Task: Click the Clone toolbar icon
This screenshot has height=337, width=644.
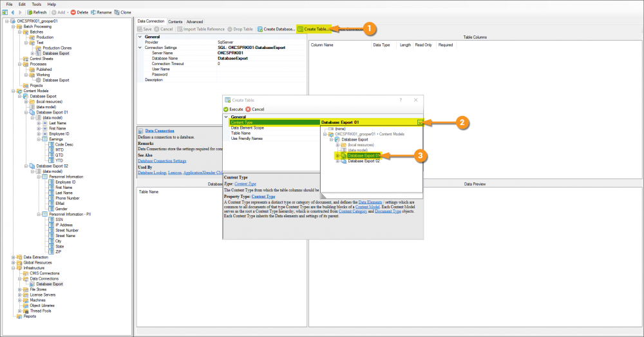Action: (117, 12)
